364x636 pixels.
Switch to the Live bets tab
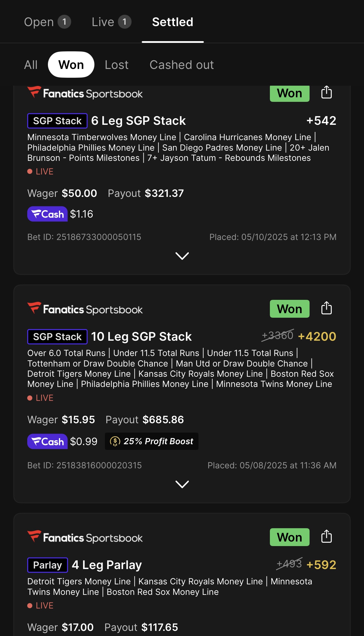tap(111, 22)
